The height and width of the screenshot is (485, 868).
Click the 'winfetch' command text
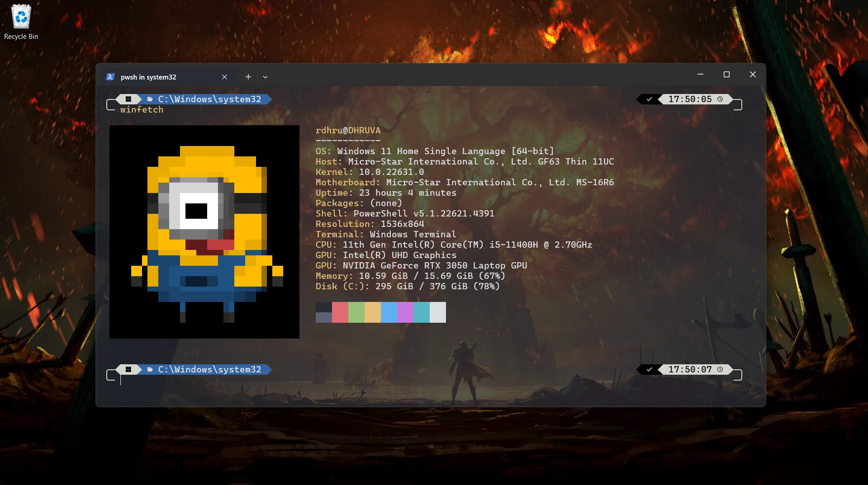click(142, 110)
